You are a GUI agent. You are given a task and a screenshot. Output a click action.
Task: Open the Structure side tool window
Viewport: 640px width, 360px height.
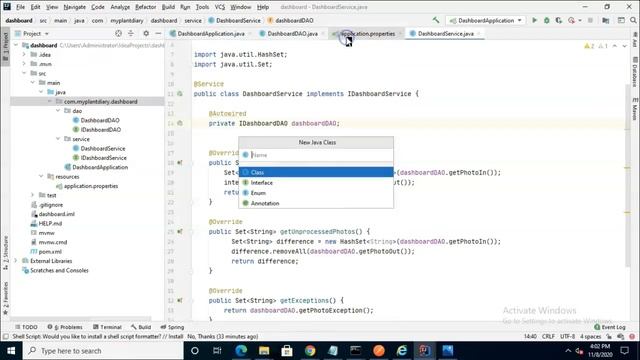[x=5, y=252]
